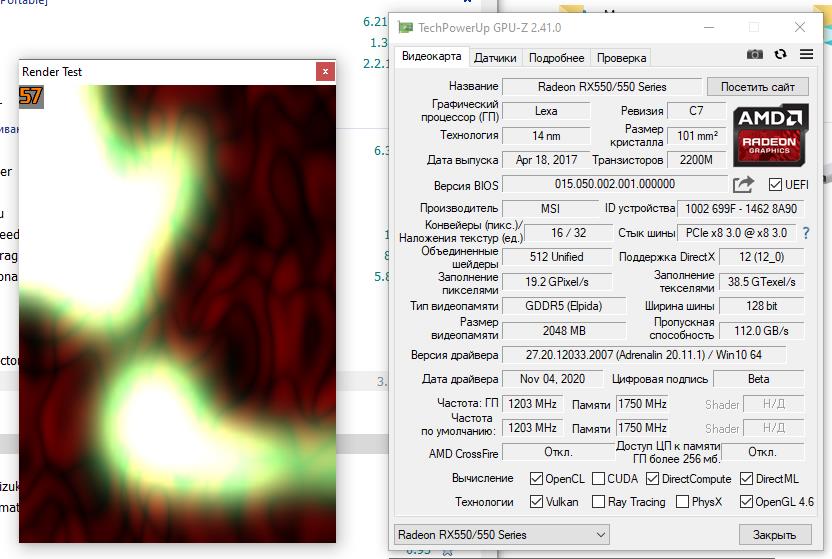This screenshot has width=832, height=559.
Task: Click the texture fillrate 38.5 GTexel/s
Action: [761, 282]
